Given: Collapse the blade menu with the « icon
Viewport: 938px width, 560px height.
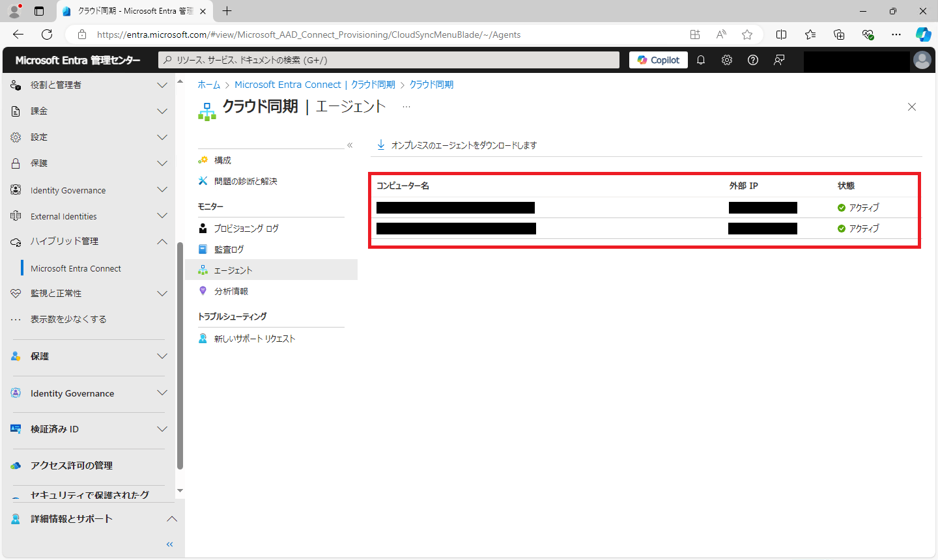Looking at the screenshot, I should click(350, 145).
